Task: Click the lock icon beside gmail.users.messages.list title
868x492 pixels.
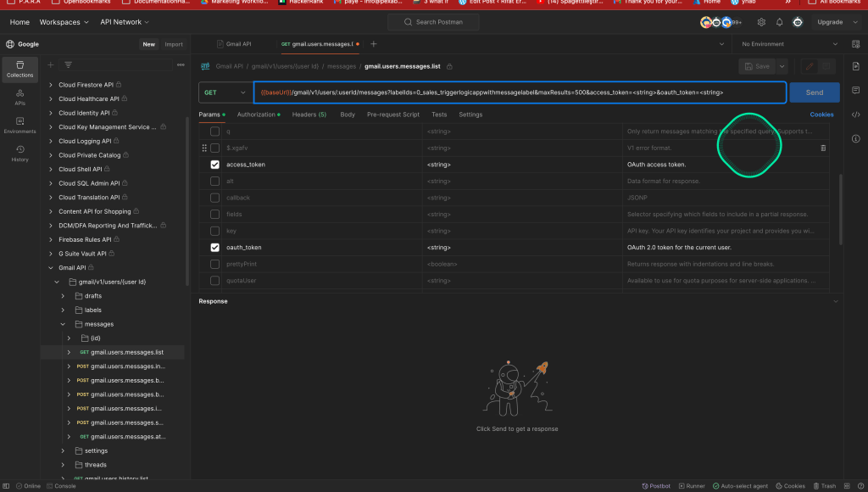Action: (449, 66)
